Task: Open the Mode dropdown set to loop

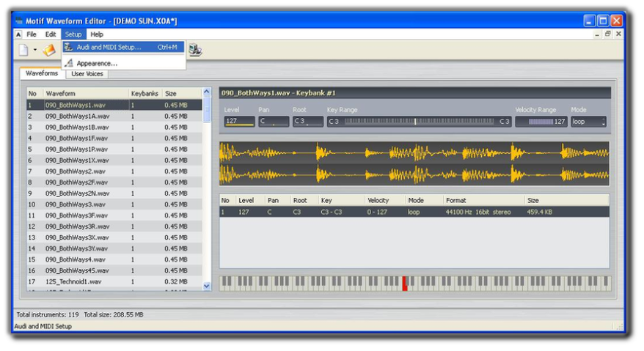Action: point(588,122)
